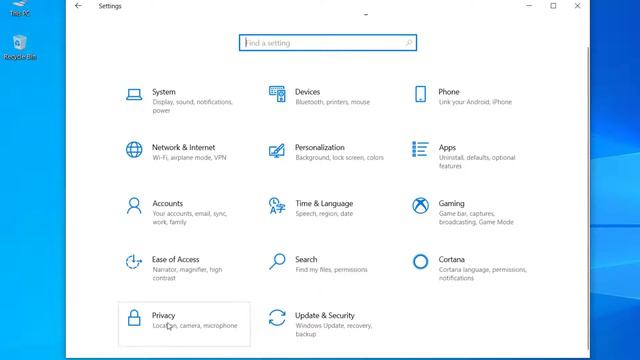Focus the Find a setting search field

coord(328,43)
